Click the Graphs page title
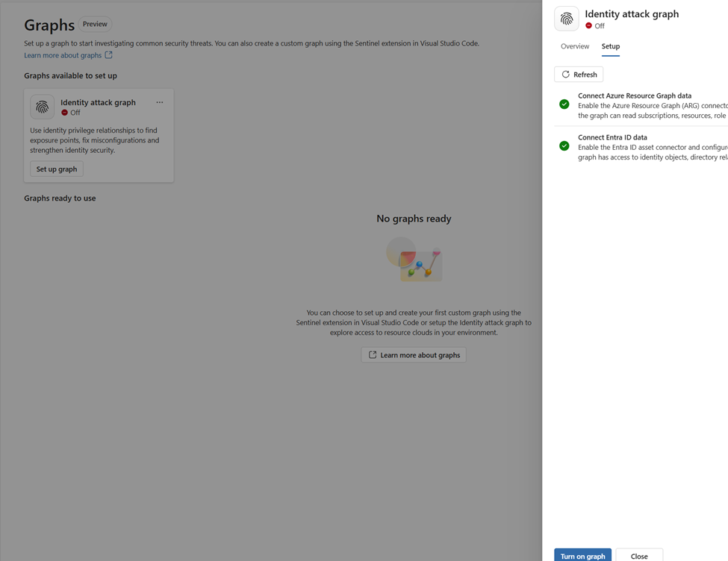The image size is (728, 561). (x=49, y=25)
